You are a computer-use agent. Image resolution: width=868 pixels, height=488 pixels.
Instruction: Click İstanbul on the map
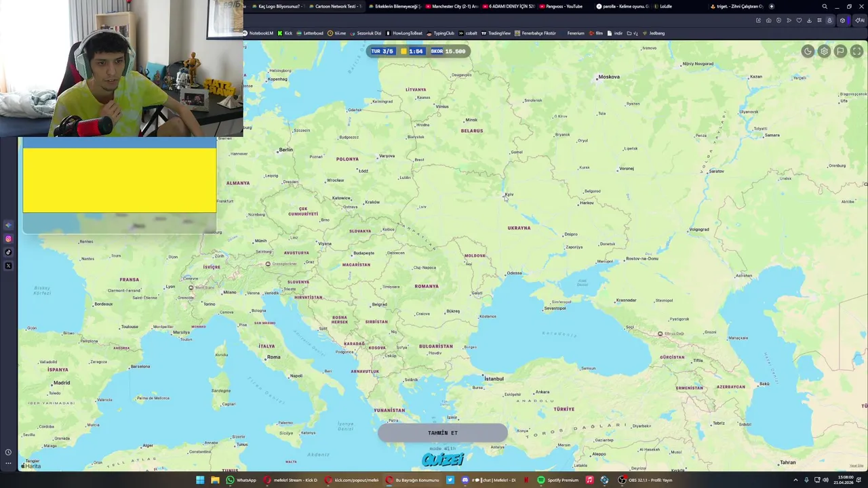[x=494, y=378]
